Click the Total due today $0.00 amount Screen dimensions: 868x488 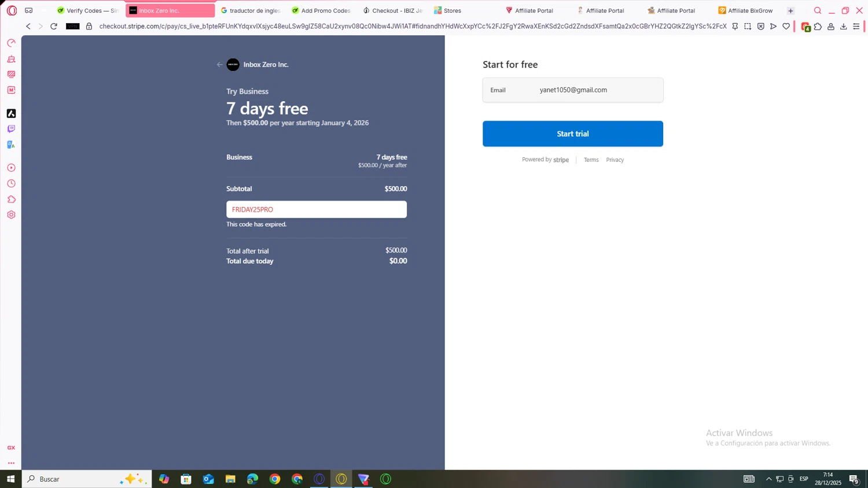click(x=398, y=261)
